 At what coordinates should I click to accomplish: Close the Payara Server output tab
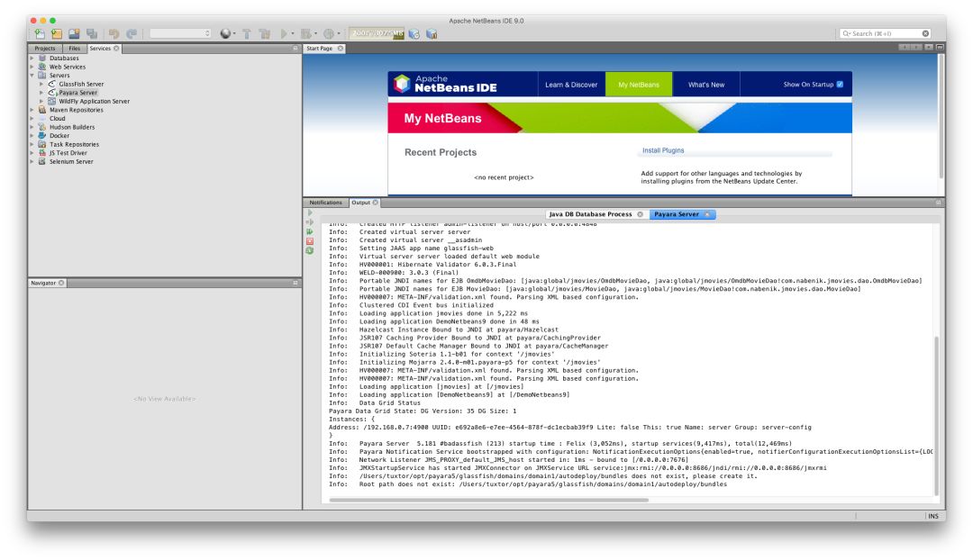pos(707,214)
